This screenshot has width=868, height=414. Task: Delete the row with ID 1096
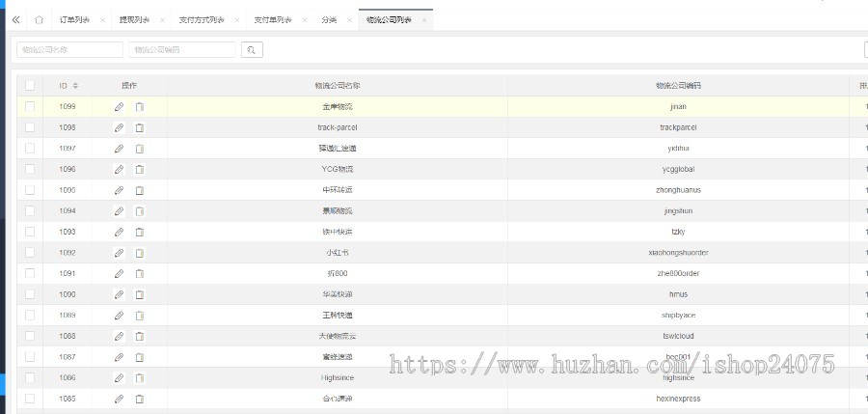click(x=140, y=170)
